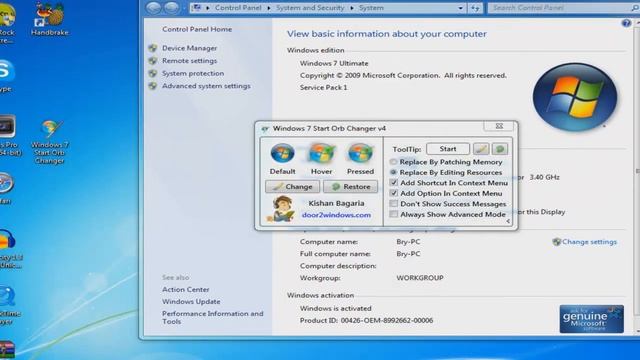Click the green restore button beside ToolTip field

point(500,149)
